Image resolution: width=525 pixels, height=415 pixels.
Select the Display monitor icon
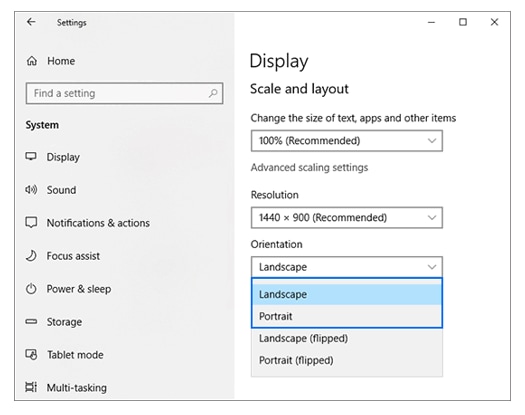31,156
